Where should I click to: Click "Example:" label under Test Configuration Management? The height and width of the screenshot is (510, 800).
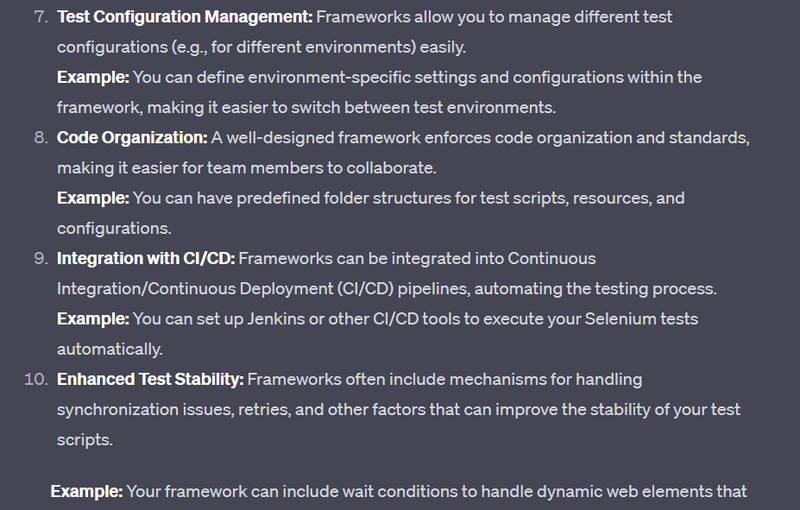point(92,77)
